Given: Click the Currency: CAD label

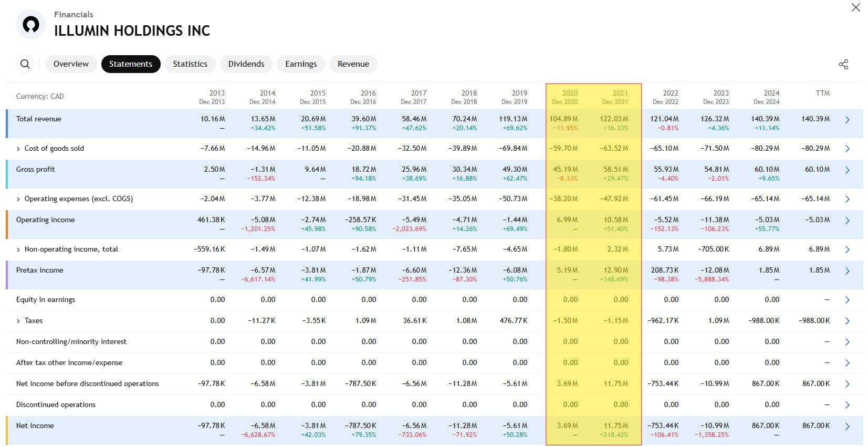Looking at the screenshot, I should [x=40, y=96].
